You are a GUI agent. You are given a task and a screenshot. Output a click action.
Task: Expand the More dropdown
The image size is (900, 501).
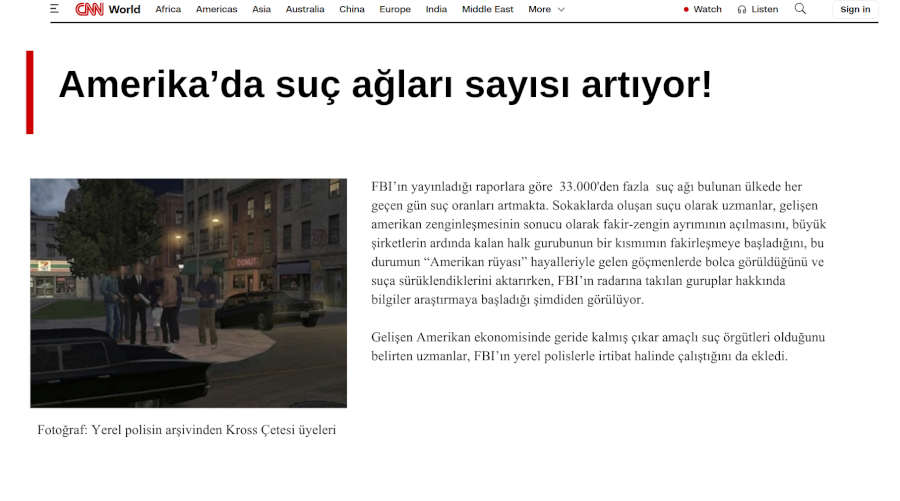pyautogui.click(x=546, y=9)
